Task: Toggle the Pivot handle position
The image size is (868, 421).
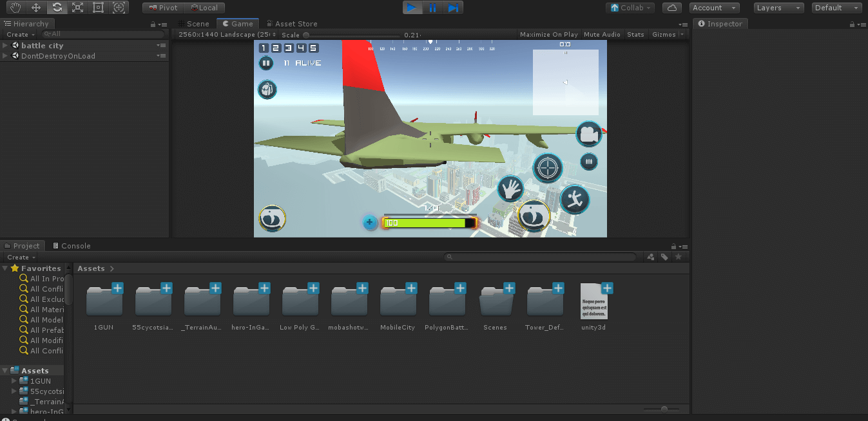Action: (163, 8)
